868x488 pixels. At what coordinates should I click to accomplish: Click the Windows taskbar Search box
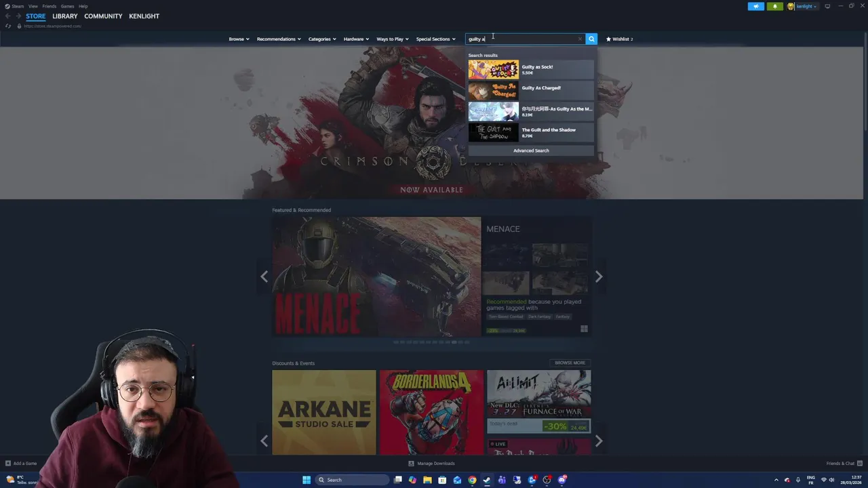(x=353, y=480)
